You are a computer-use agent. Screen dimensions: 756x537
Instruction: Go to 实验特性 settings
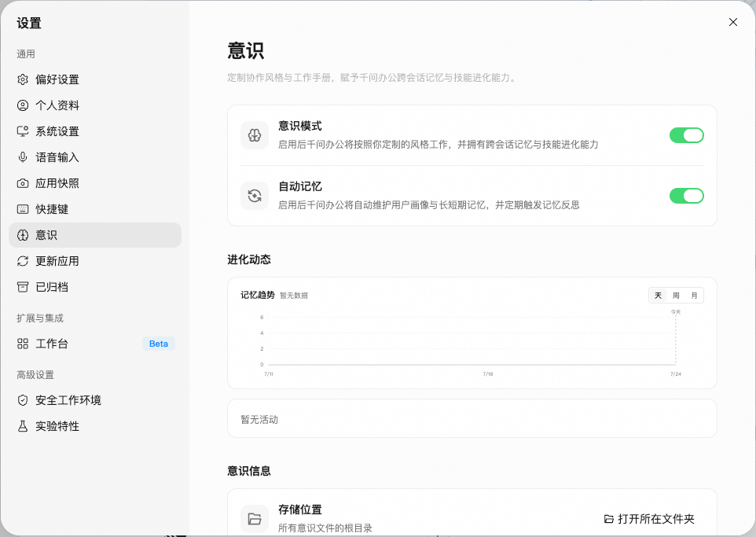[x=95, y=426]
